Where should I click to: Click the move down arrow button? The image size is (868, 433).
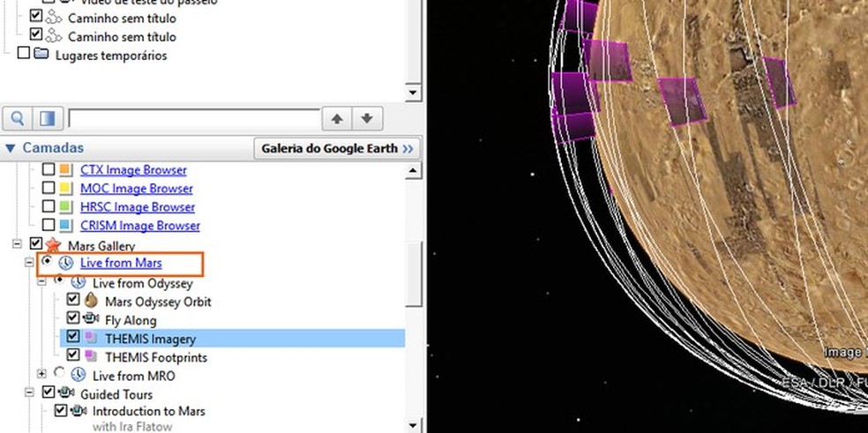pyautogui.click(x=368, y=118)
